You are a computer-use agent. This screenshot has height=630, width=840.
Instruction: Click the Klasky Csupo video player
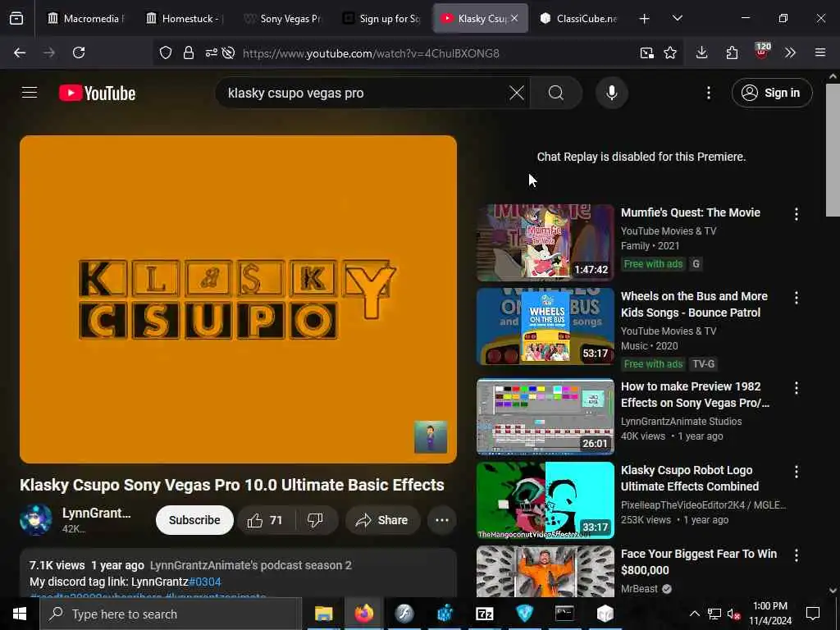coord(238,299)
